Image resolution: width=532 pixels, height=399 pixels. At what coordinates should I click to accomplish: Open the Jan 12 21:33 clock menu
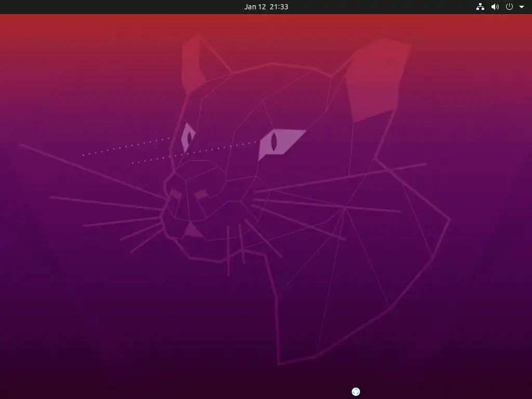(266, 7)
